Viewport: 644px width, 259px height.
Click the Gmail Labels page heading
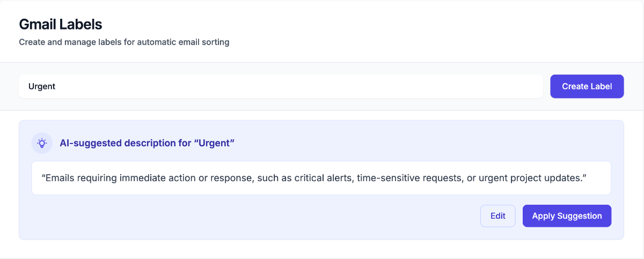click(60, 24)
